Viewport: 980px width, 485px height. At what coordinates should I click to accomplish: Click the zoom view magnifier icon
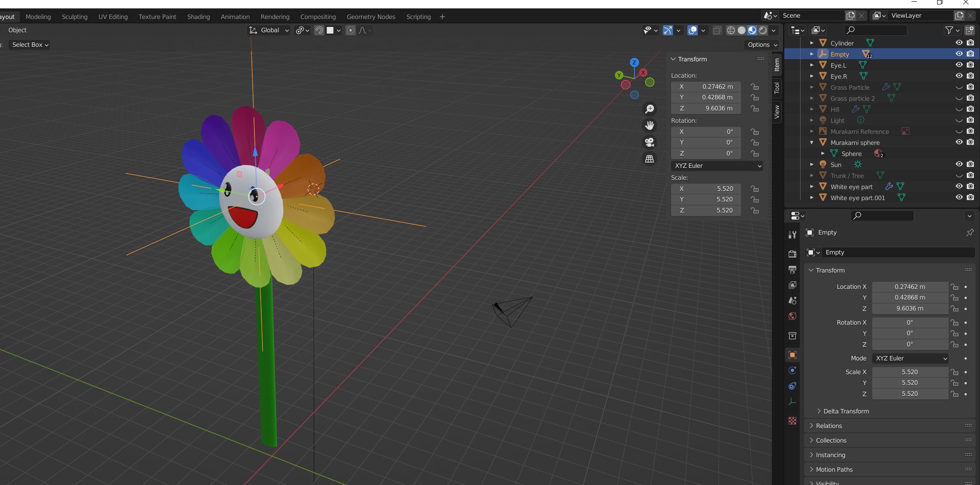[x=650, y=109]
